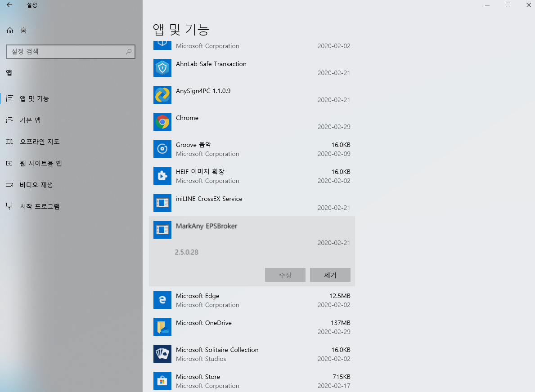Screen dimensions: 535x392
Task: Select iniLINE CrossEX Service entry
Action: (252, 202)
